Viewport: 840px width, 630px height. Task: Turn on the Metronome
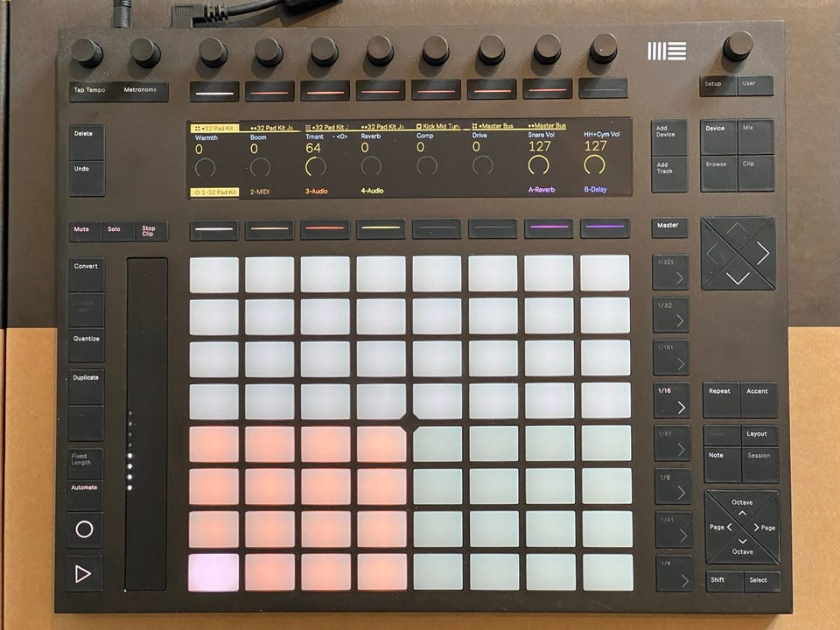click(x=143, y=92)
